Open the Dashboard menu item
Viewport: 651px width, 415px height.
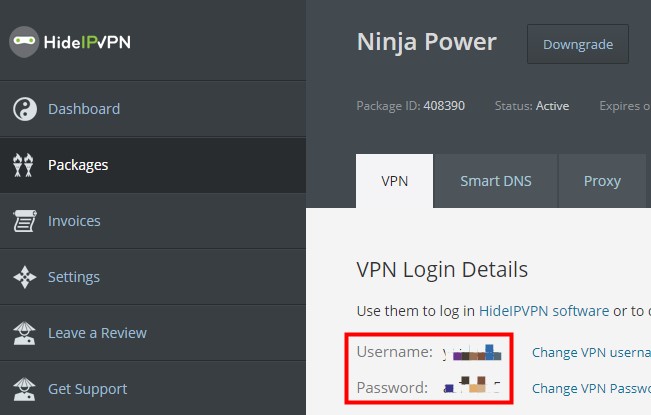point(153,109)
